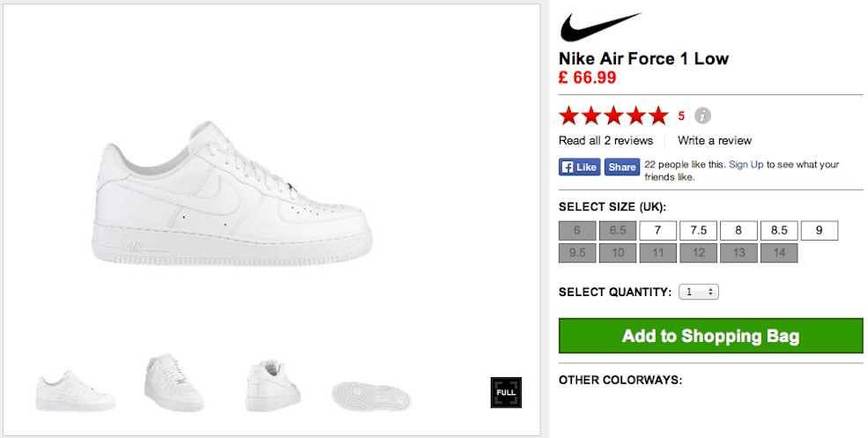Select the rear view shoe thumbnail
Viewport: 868px width, 438px height.
(273, 386)
